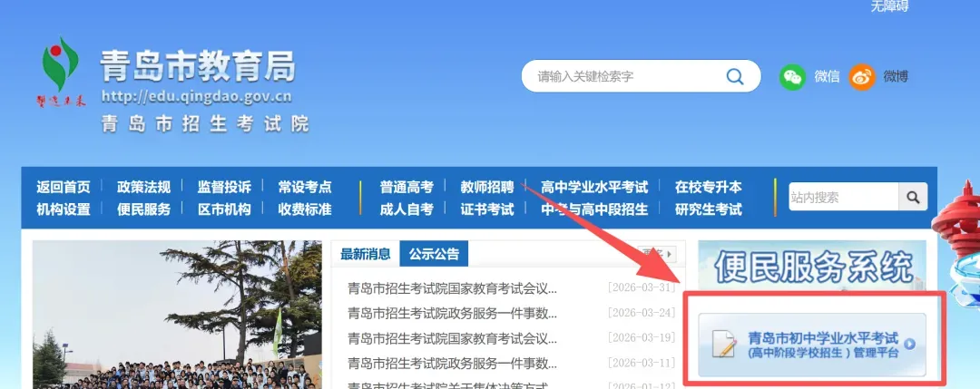The width and height of the screenshot is (980, 389).
Task: Click the magnifier icon in keyword search
Action: point(735,76)
